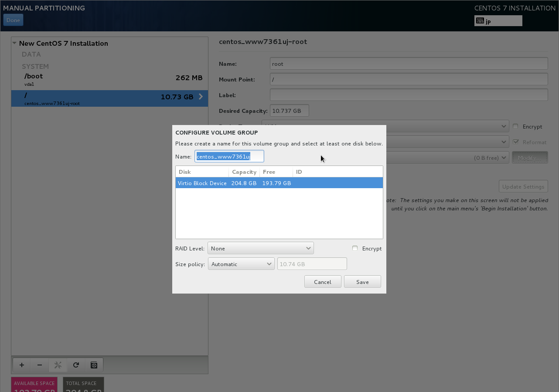Click the jp keyboard layout indicator
Image resolution: width=559 pixels, height=392 pixels.
pyautogui.click(x=498, y=21)
